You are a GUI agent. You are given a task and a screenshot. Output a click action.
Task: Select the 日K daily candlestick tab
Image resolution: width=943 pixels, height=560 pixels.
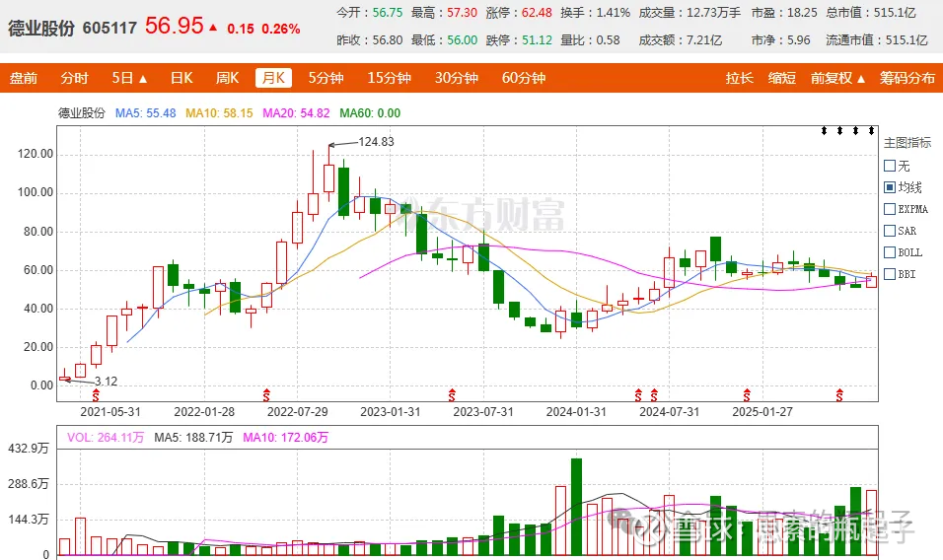(181, 78)
